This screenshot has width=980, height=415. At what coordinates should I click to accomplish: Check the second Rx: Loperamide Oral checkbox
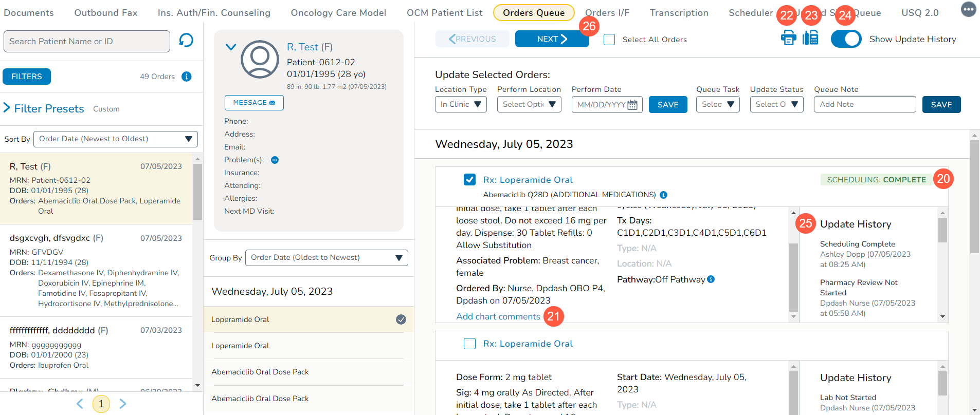point(469,344)
